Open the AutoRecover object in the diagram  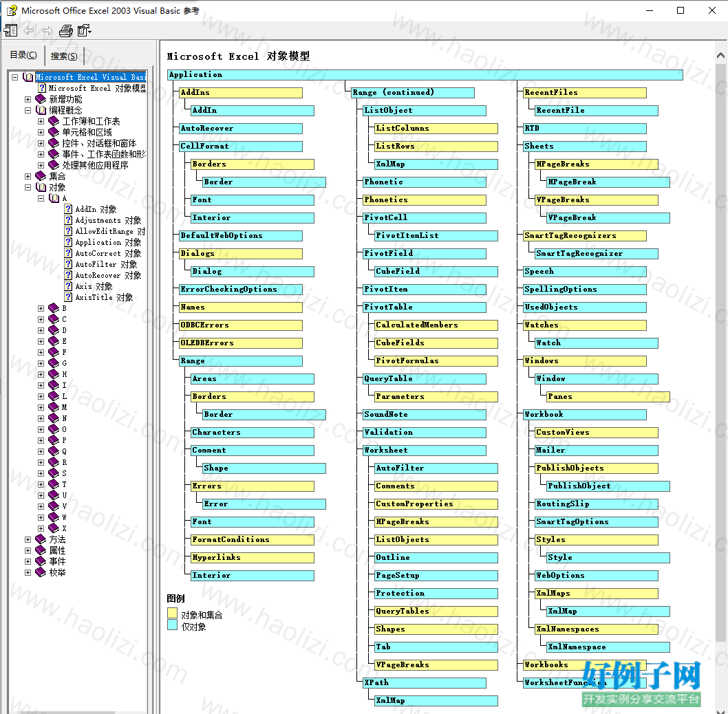[241, 128]
